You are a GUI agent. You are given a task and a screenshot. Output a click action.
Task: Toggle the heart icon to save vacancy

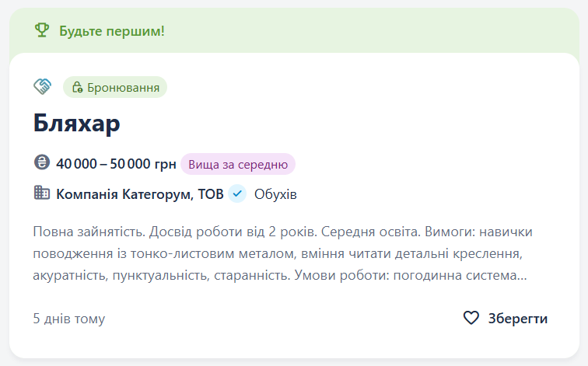pos(471,318)
